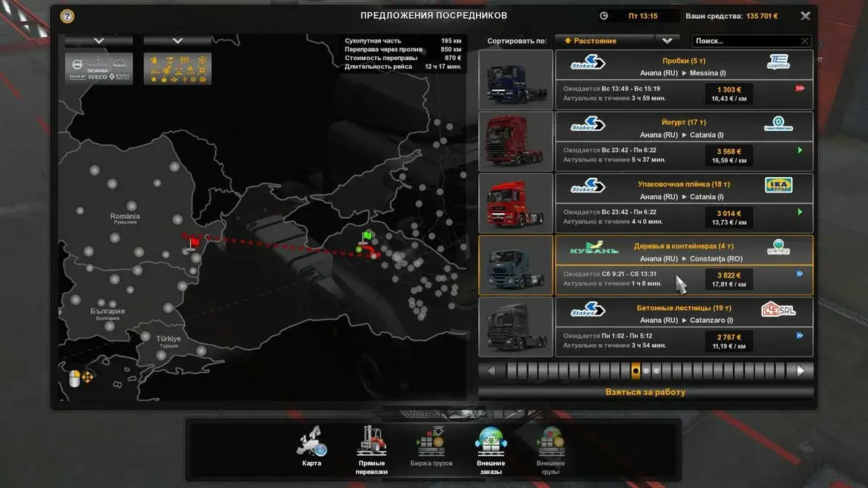Viewport: 868px width, 488px height.
Task: Select the blue truck thumbnail for Пробки
Action: click(515, 80)
